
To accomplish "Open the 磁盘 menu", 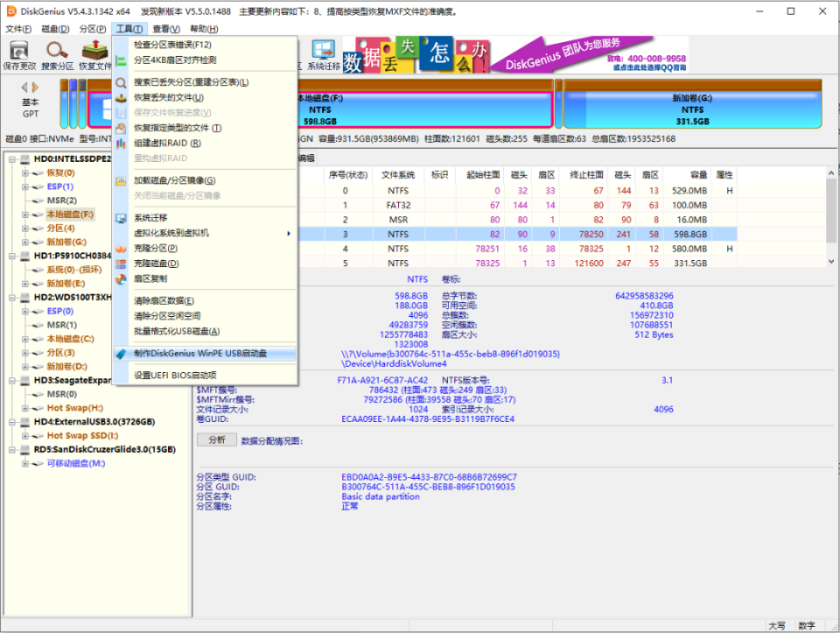I will click(56, 29).
